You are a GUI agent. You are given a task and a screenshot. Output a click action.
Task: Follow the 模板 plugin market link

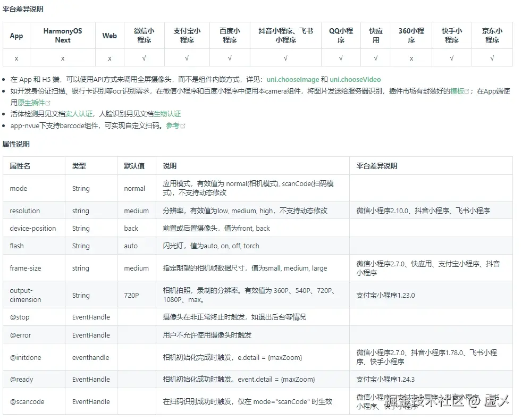457,91
